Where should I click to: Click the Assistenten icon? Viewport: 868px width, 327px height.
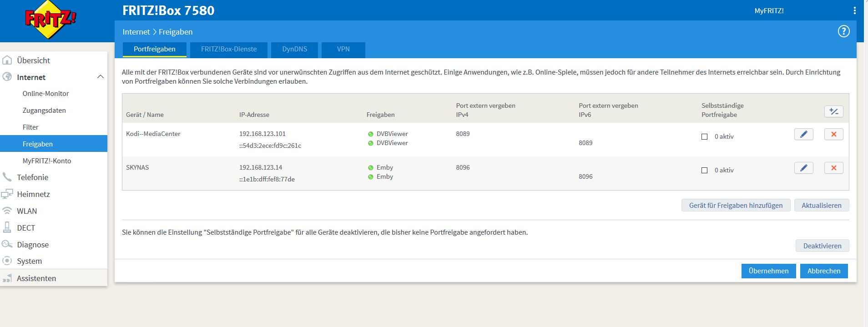click(7, 278)
